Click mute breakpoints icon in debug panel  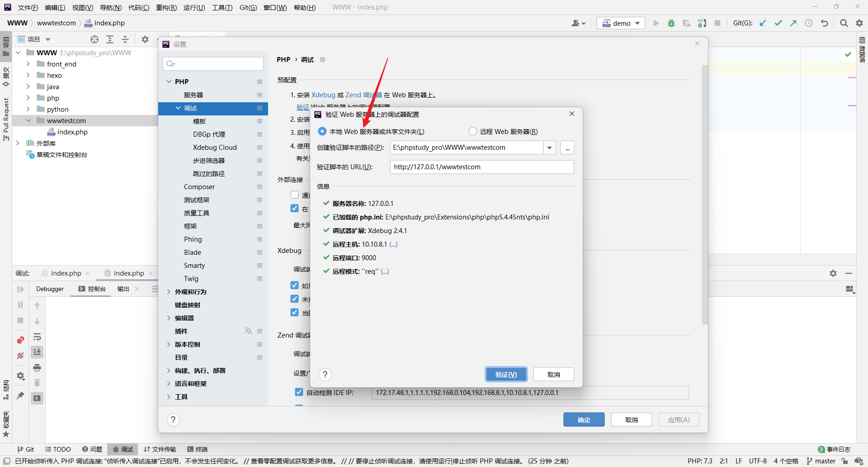tap(20, 356)
